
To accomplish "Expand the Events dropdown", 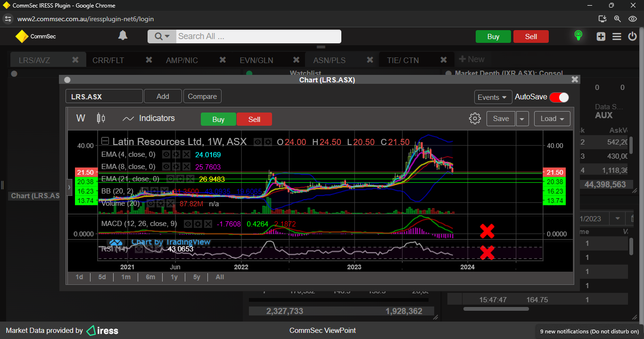I will tap(493, 97).
